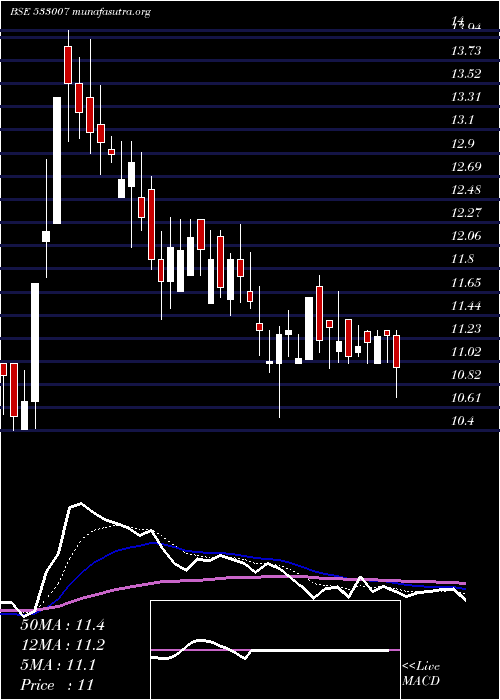Click the 11.23 price axis label
Image resolution: width=500 pixels, height=700 pixels.
coord(467,329)
